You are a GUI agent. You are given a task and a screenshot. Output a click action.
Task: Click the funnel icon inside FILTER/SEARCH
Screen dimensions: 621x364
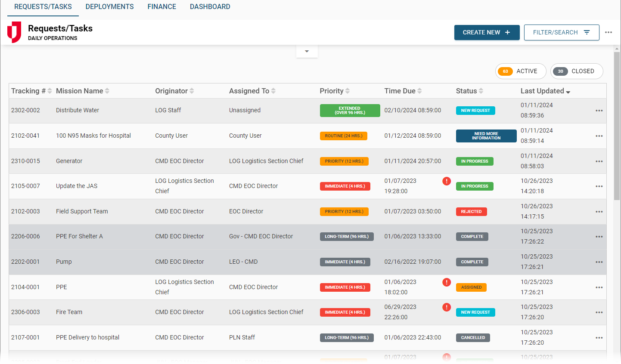[x=586, y=32]
